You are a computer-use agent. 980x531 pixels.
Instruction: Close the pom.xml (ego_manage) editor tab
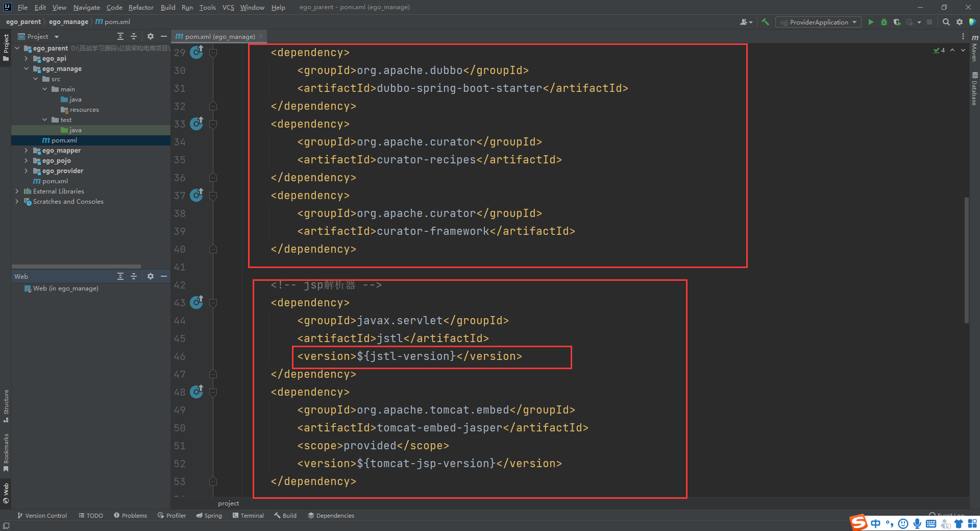click(x=261, y=36)
